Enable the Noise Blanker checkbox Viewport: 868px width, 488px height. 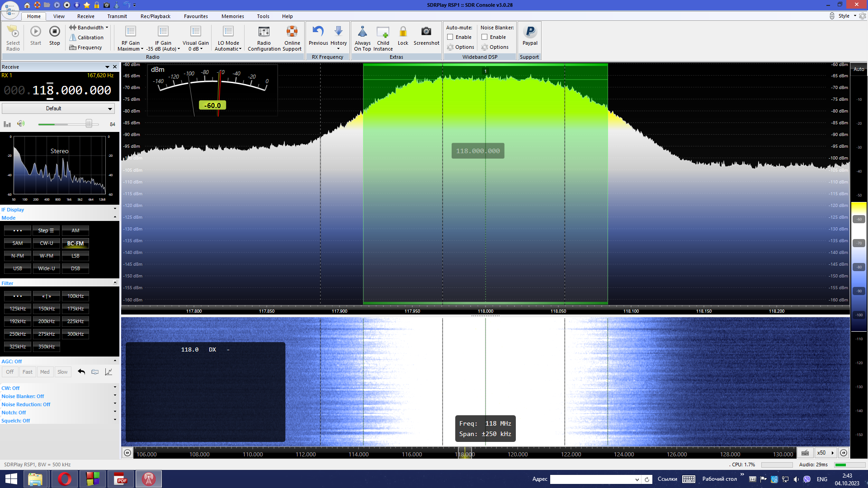(x=485, y=37)
